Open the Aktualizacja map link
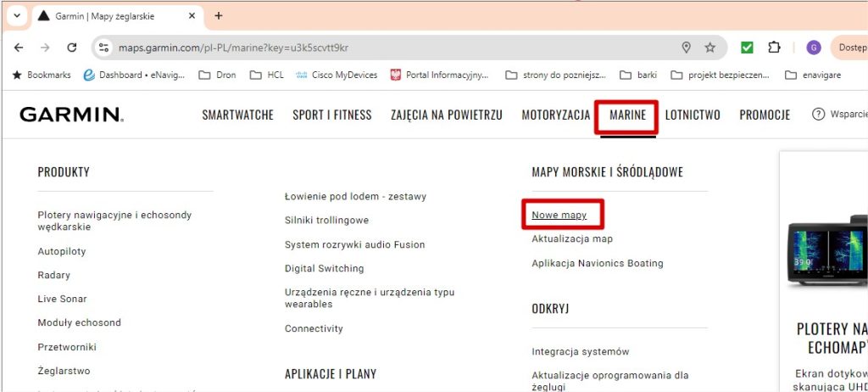868x392 pixels. [571, 239]
